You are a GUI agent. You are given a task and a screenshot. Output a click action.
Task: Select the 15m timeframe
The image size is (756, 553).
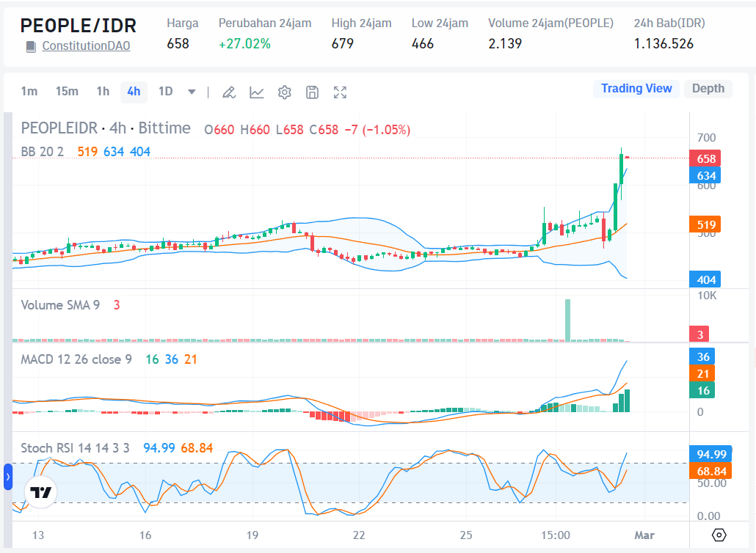[67, 92]
